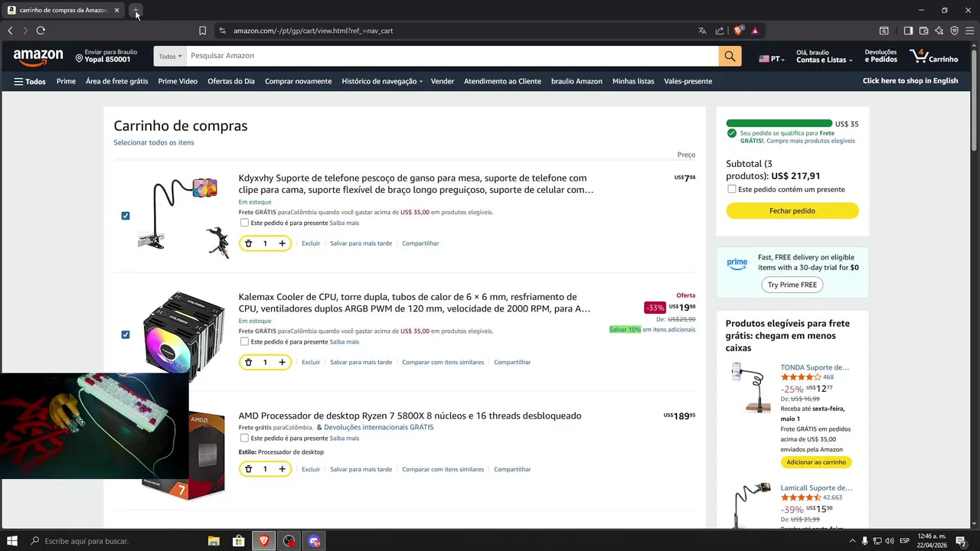This screenshot has height=551, width=980.
Task: Click 'Selecionar todos os itens' link
Action: tap(154, 142)
